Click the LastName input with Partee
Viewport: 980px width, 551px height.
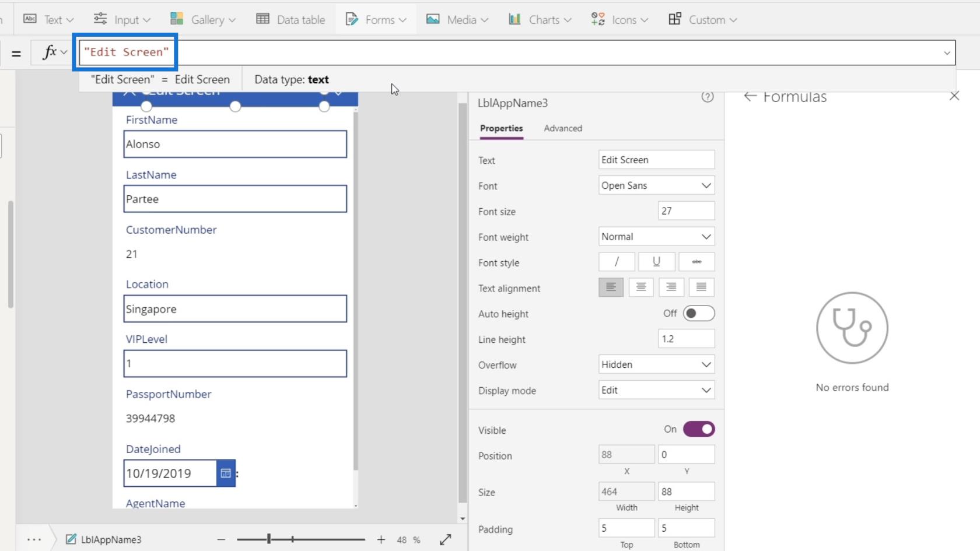[x=235, y=199]
